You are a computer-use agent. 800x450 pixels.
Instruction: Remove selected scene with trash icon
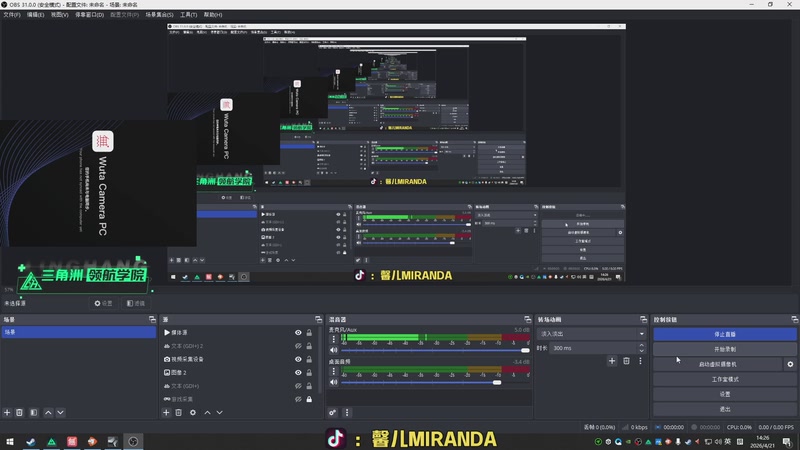pos(19,412)
